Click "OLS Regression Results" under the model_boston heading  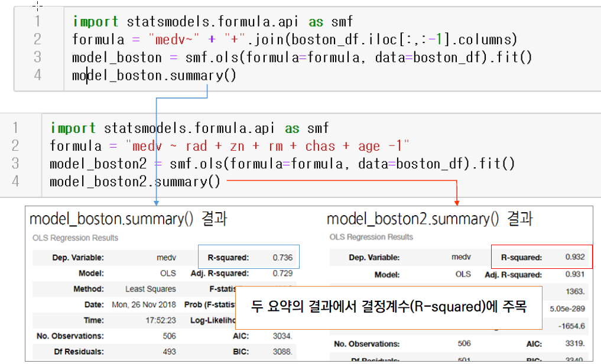coord(75,238)
